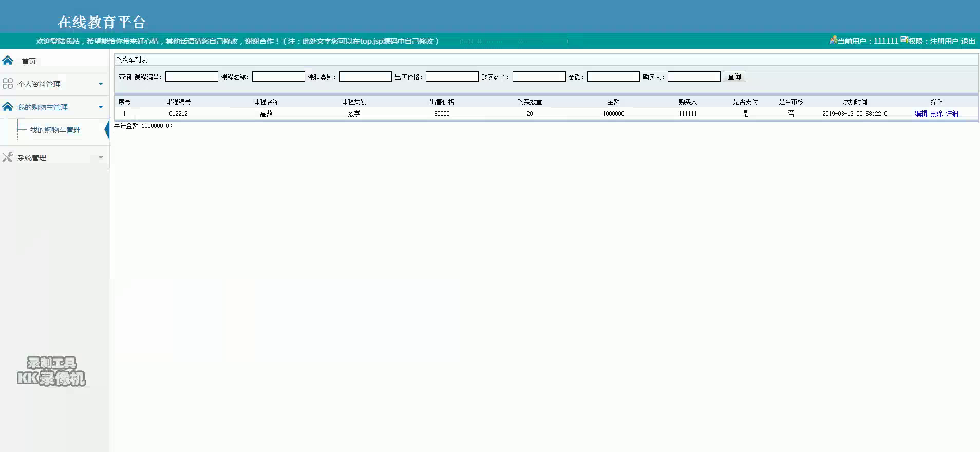
Task: Click the permission icon beside 权限
Action: (x=904, y=40)
